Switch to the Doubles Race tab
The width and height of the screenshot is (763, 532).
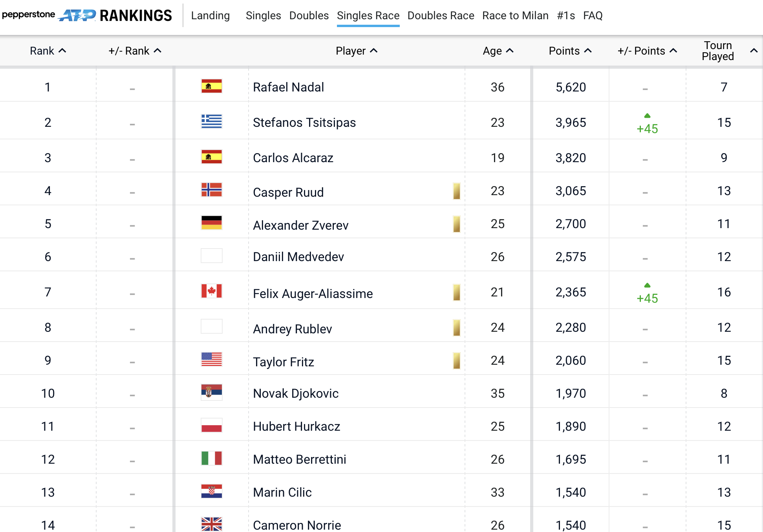click(x=441, y=16)
